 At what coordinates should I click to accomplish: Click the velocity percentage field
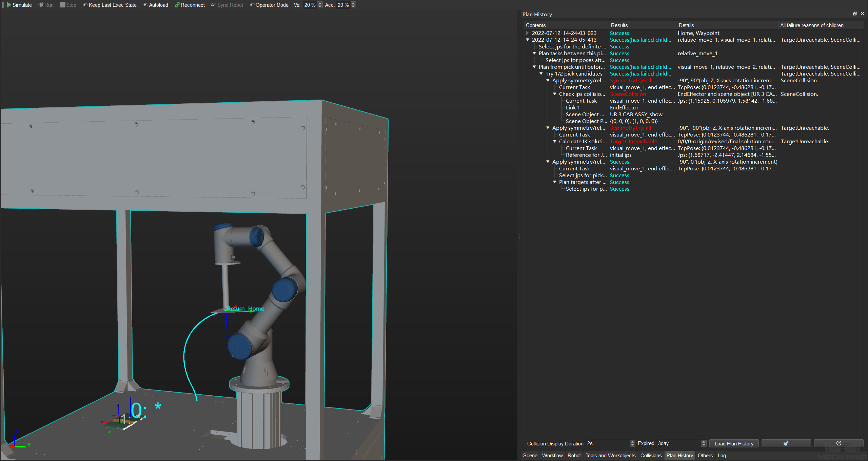coord(310,5)
